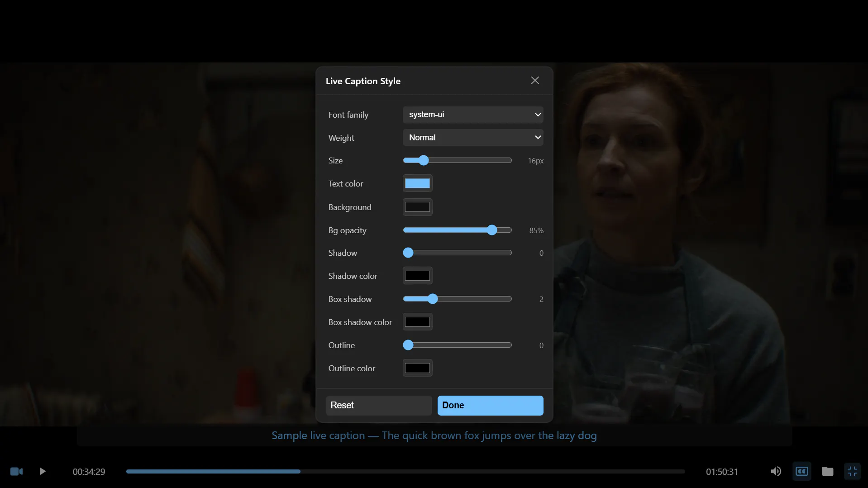Click the 00:34:29 elapsed time

(89, 472)
